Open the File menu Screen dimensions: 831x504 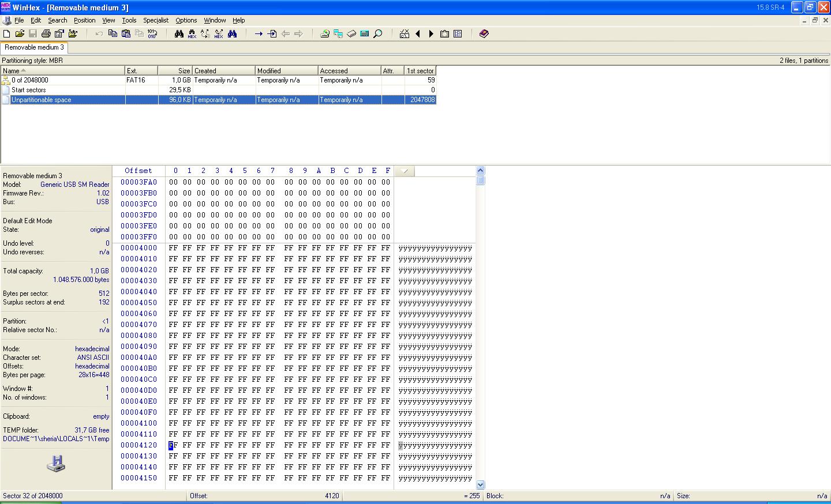coord(19,20)
